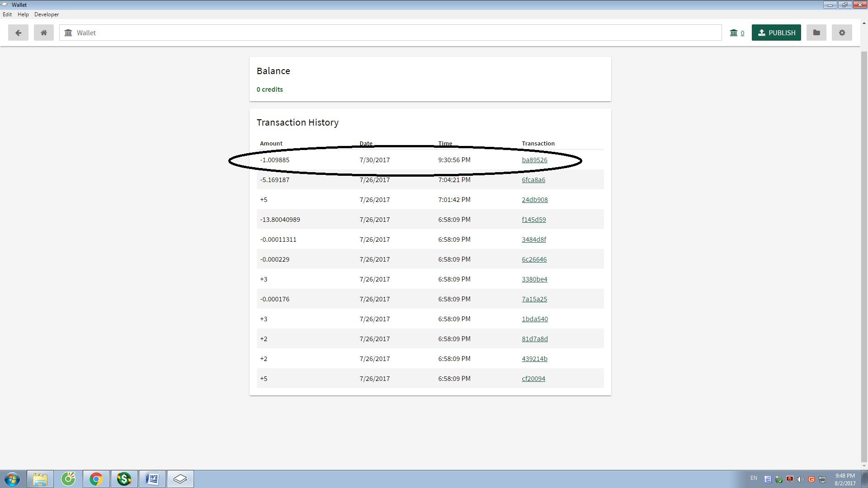Open the Developer menu
868x488 pixels.
(47, 14)
